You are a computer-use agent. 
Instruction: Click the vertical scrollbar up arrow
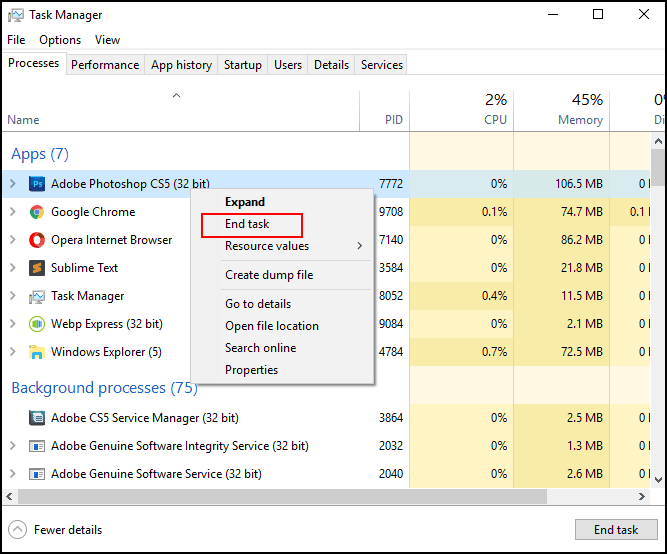coord(658,141)
